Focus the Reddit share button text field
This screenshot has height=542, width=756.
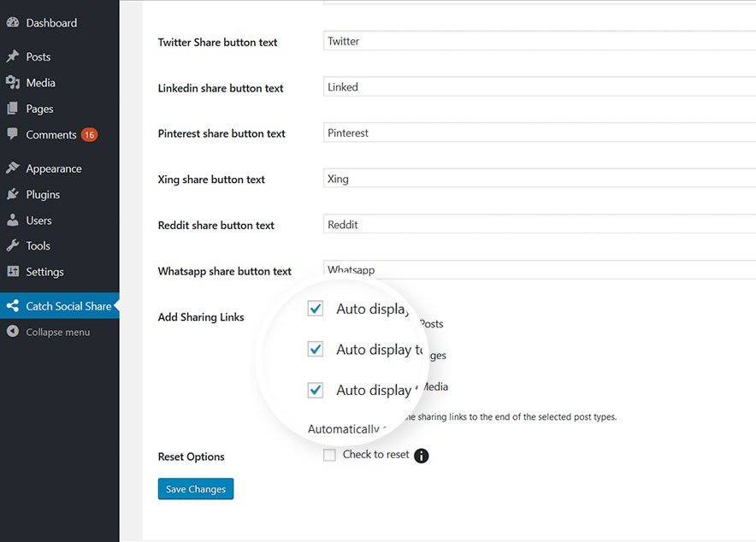pyautogui.click(x=540, y=224)
